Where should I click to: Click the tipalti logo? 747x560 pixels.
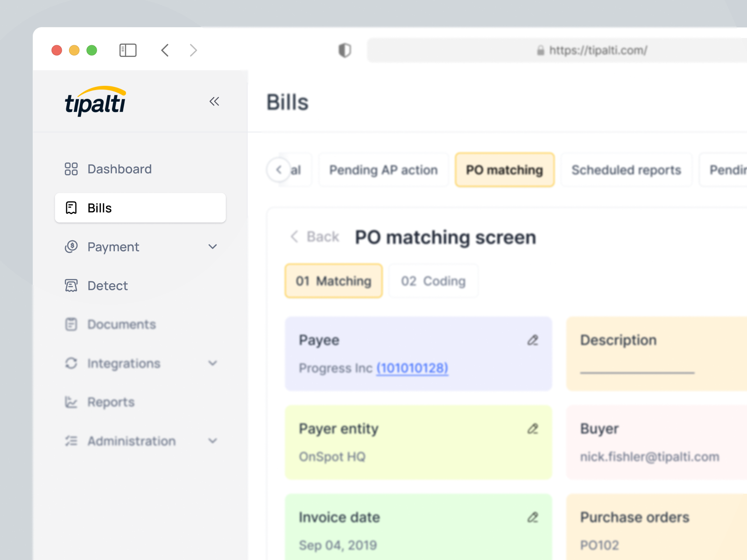(x=95, y=101)
